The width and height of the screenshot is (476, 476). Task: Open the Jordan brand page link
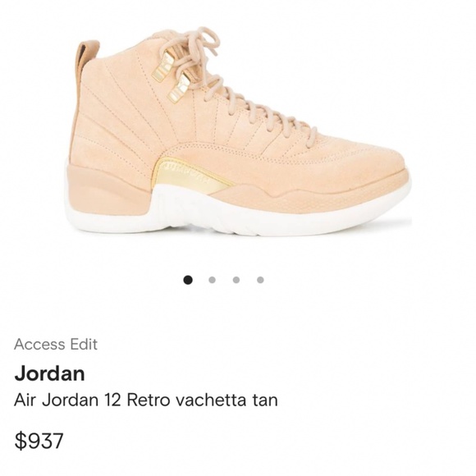click(49, 373)
